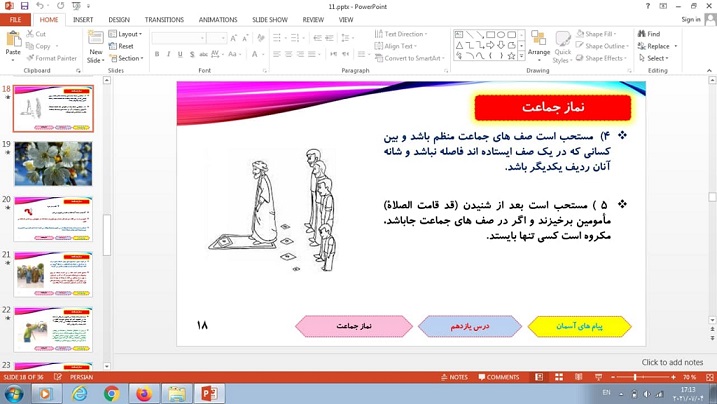Image resolution: width=717 pixels, height=404 pixels.
Task: Click the Quick Styles icon
Action: pos(563,45)
